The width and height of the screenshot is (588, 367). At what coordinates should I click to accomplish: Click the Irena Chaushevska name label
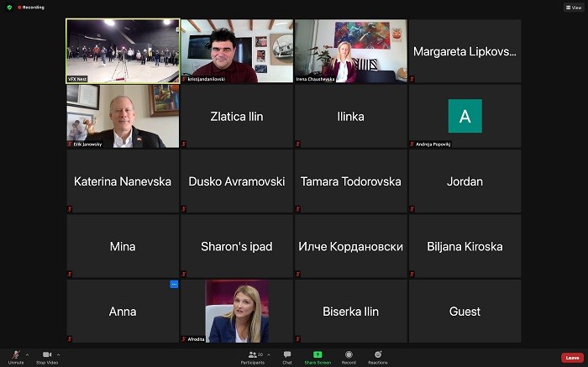click(x=315, y=79)
